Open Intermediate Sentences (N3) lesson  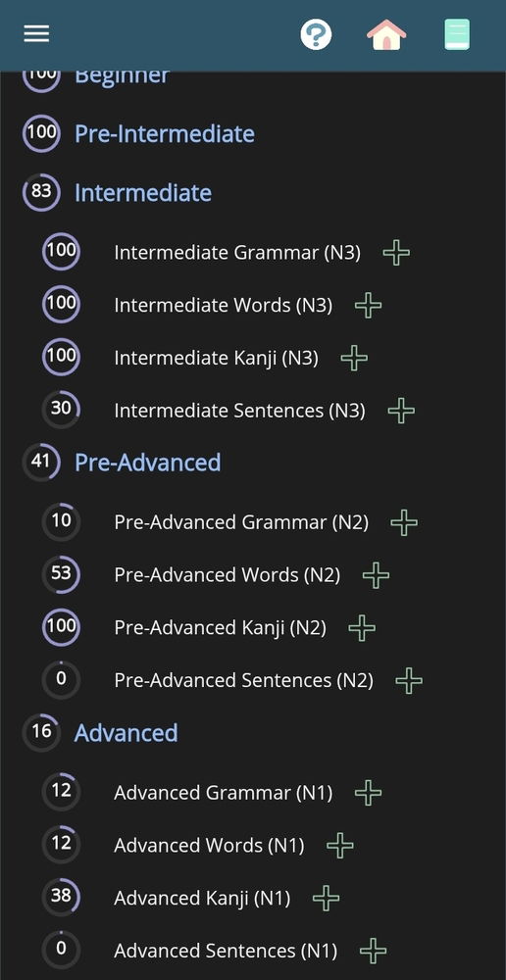click(x=239, y=411)
